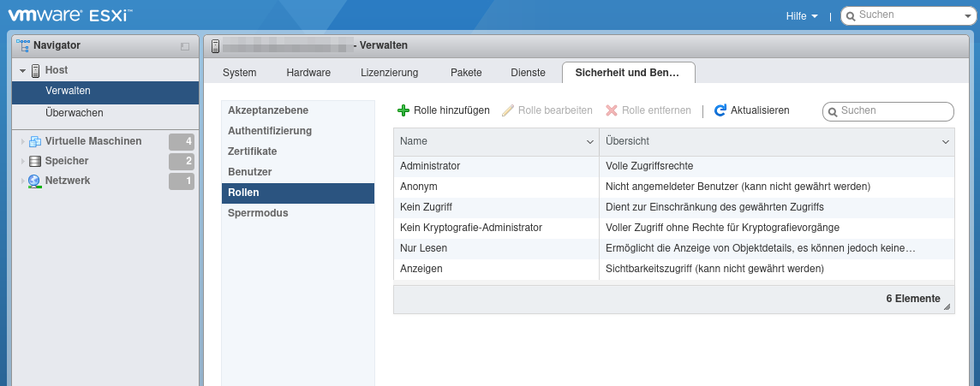Select the Administrator role row

pyautogui.click(x=430, y=166)
